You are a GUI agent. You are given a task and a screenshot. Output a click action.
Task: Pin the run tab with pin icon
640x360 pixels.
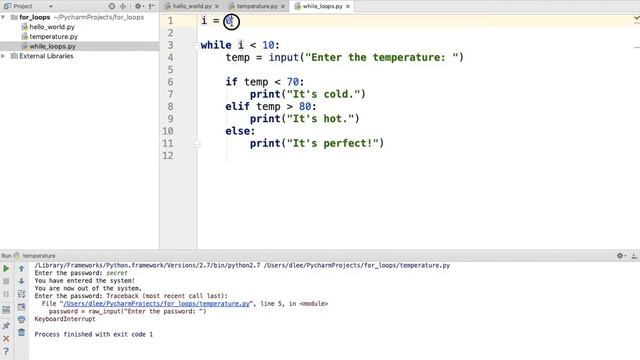[6, 325]
